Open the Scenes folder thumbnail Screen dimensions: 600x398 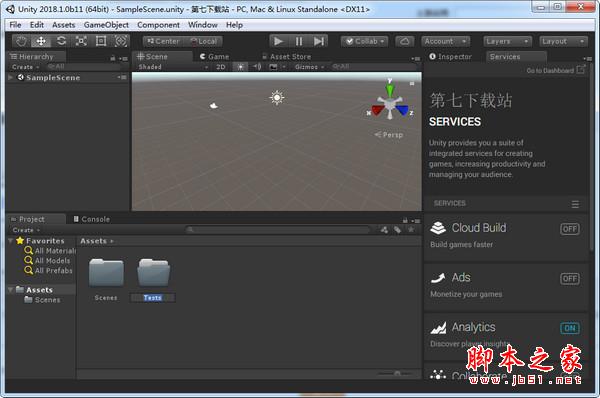coord(106,272)
